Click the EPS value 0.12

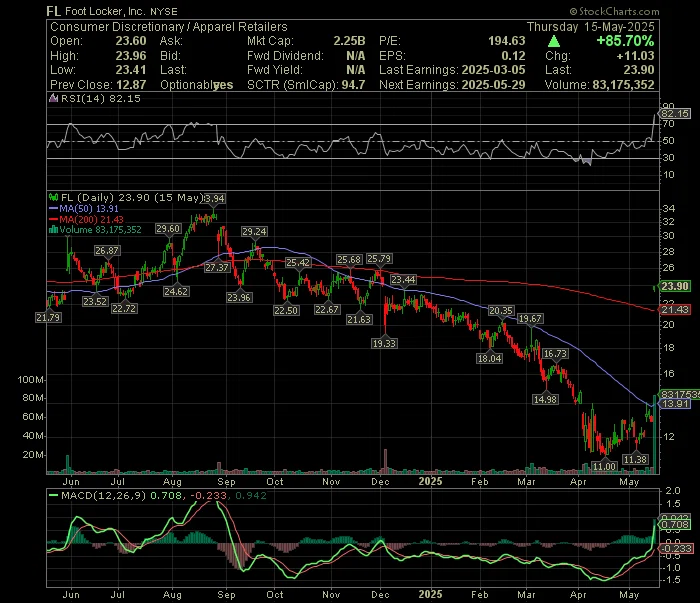pos(513,56)
